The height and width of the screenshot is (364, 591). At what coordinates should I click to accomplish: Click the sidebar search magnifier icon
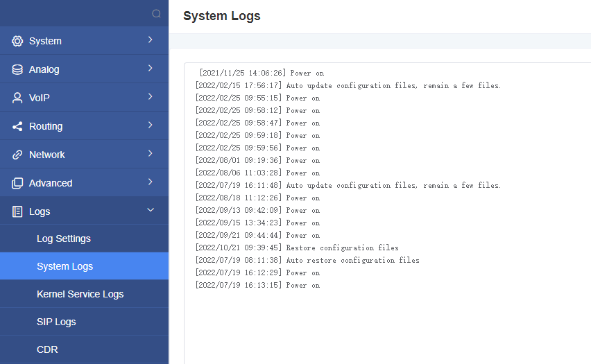tap(156, 14)
